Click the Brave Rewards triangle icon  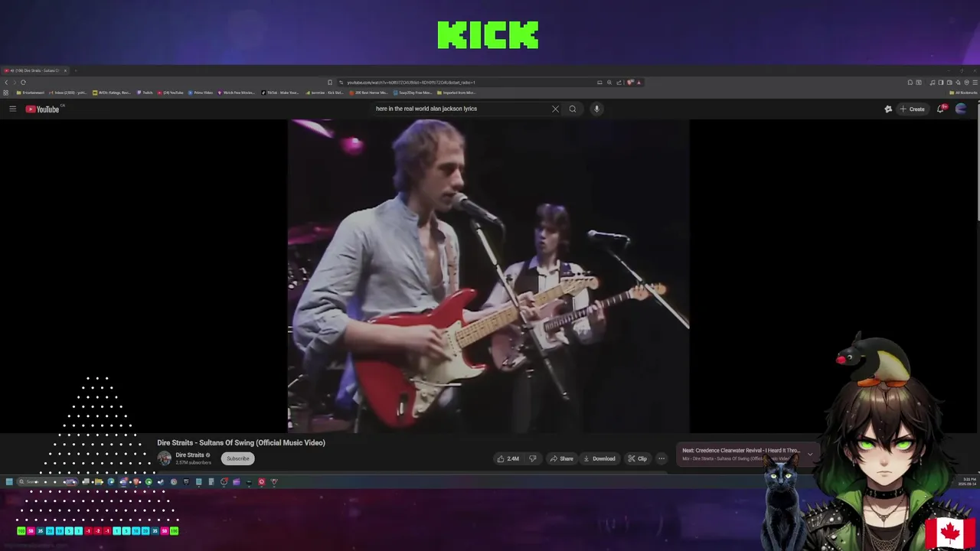(x=639, y=83)
